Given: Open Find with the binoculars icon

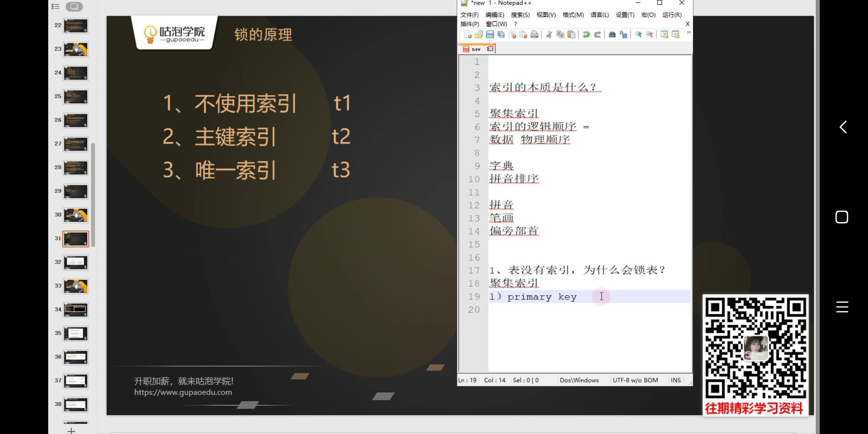Looking at the screenshot, I should 612,35.
